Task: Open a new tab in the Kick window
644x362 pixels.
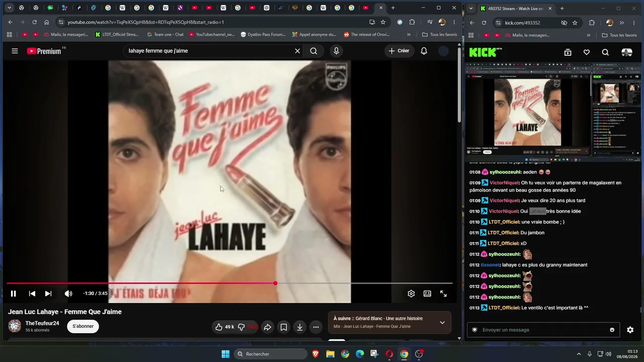Action: coord(562,8)
